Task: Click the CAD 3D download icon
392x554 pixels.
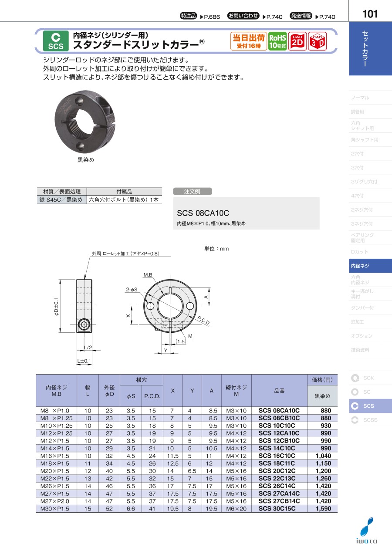Action: tap(317, 42)
